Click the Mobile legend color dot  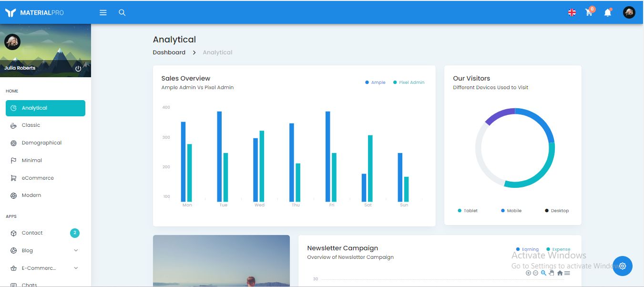(x=503, y=211)
